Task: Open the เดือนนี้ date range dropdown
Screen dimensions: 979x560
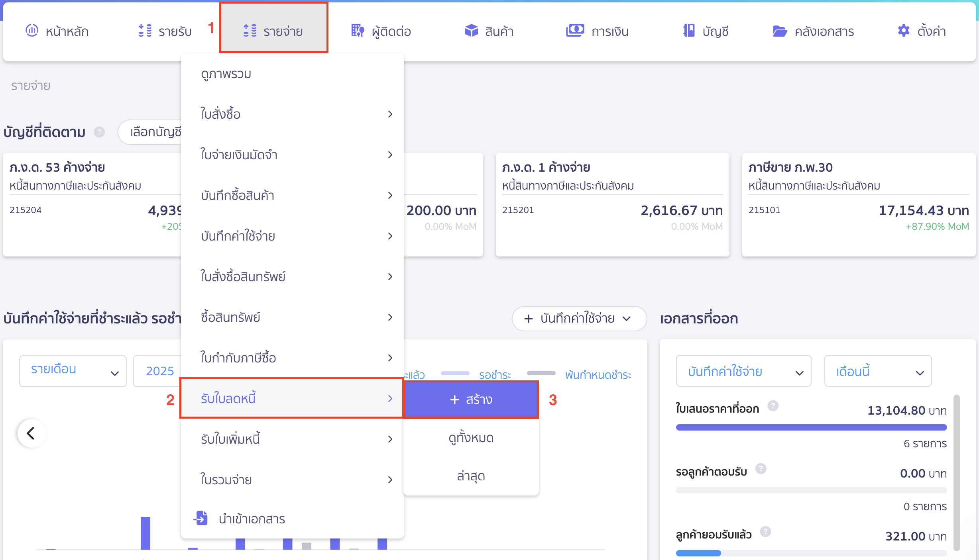Action: pyautogui.click(x=878, y=371)
